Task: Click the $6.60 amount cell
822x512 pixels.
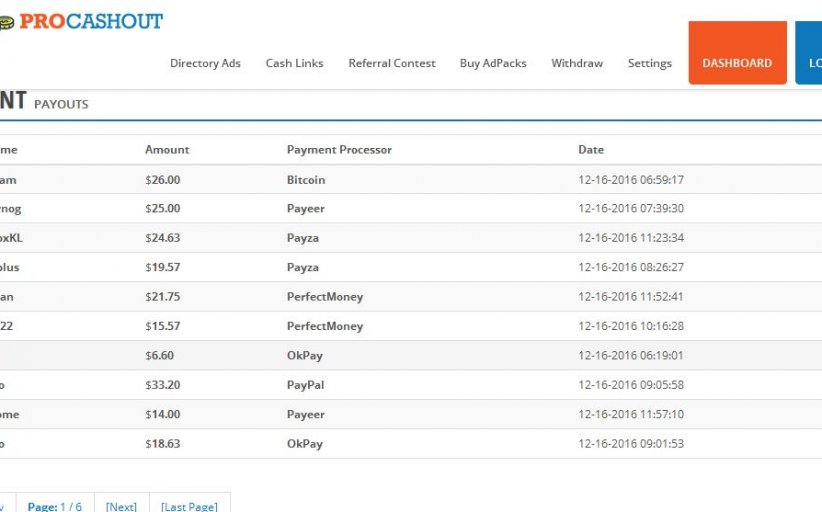Action: [x=160, y=356]
